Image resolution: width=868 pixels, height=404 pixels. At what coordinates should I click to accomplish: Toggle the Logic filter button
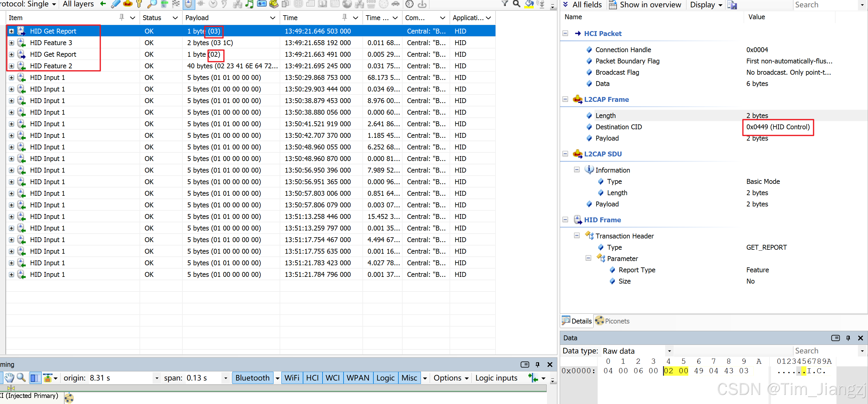click(x=385, y=378)
